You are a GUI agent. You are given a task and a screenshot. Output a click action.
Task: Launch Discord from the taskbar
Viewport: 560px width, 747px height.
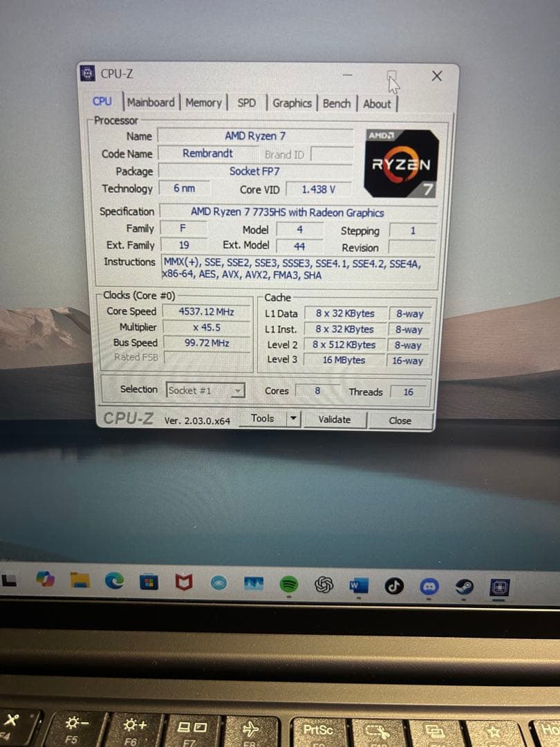pyautogui.click(x=430, y=584)
